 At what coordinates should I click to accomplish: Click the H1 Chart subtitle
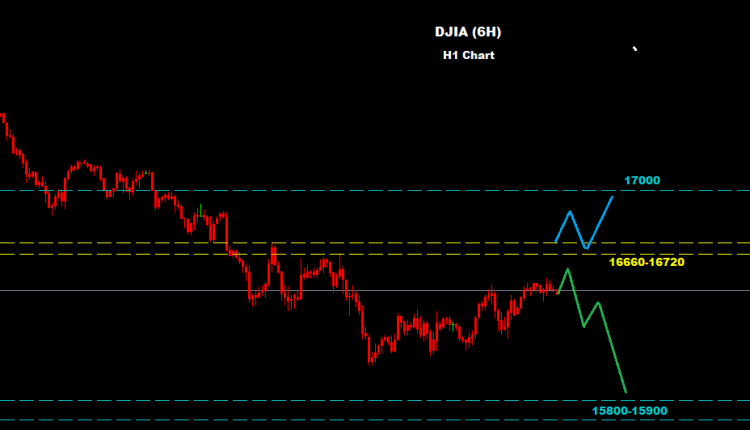(468, 55)
